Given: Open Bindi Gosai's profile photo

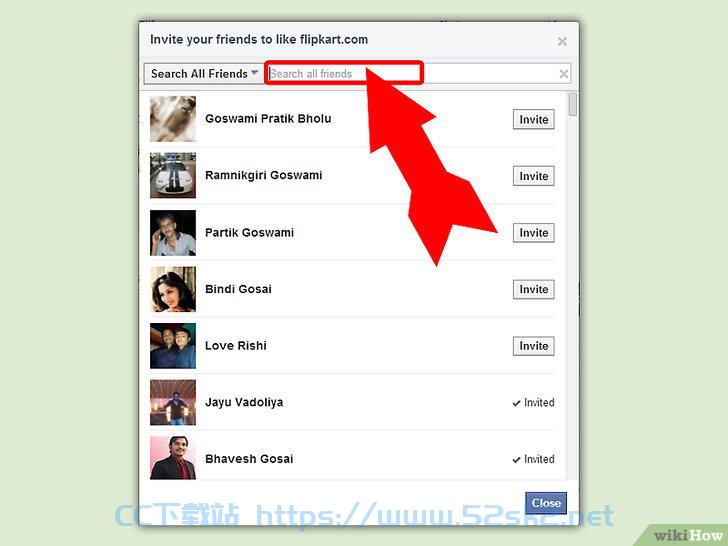Looking at the screenshot, I should (x=173, y=289).
